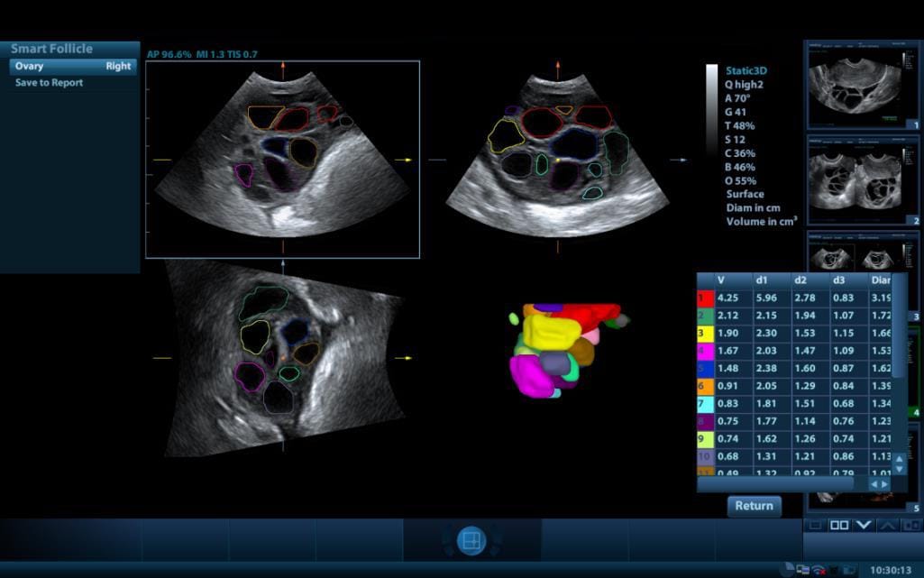Image resolution: width=924 pixels, height=578 pixels.
Task: Click the quad-view layout icon in the bottom bar
Action: click(x=471, y=540)
